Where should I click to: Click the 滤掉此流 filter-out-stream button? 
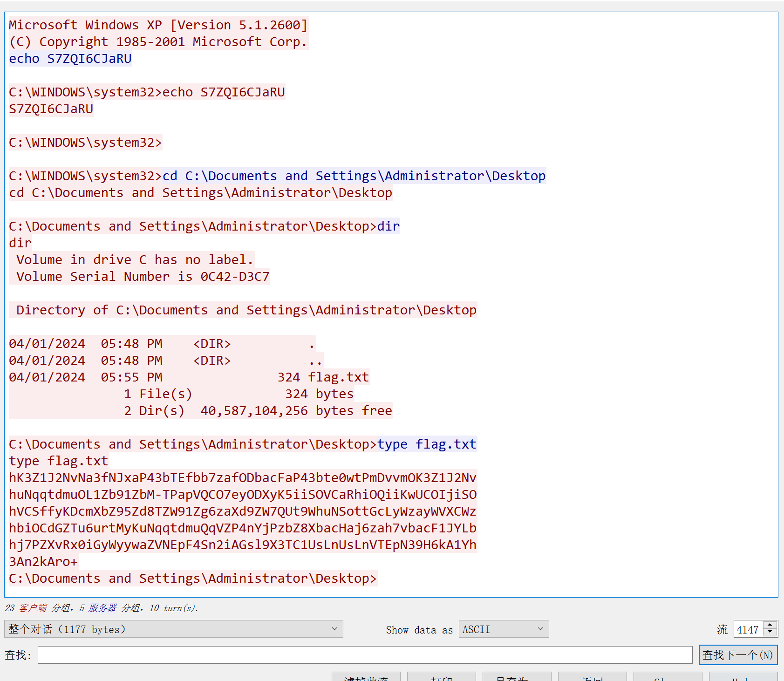[366, 677]
